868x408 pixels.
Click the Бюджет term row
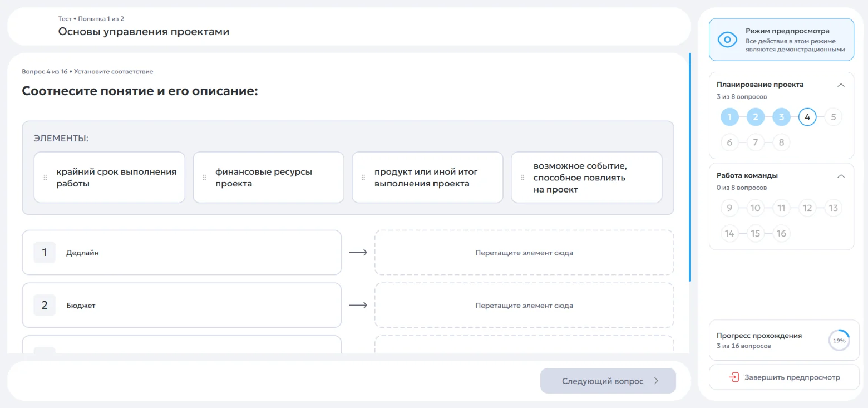(x=181, y=305)
